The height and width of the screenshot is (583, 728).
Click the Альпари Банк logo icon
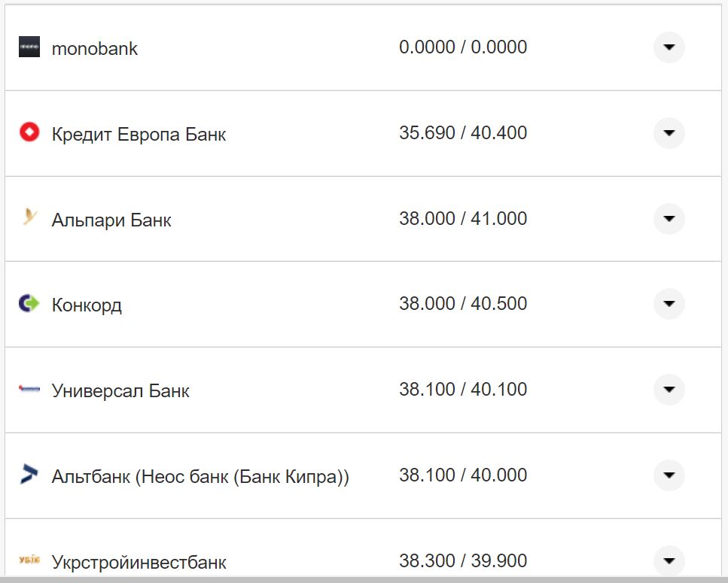(29, 218)
